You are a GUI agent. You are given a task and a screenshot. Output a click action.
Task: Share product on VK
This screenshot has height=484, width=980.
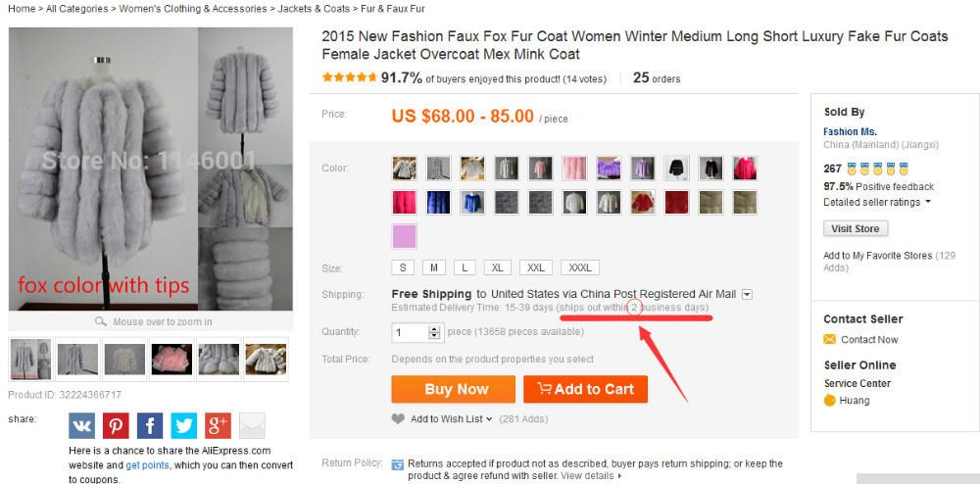pyautogui.click(x=82, y=425)
